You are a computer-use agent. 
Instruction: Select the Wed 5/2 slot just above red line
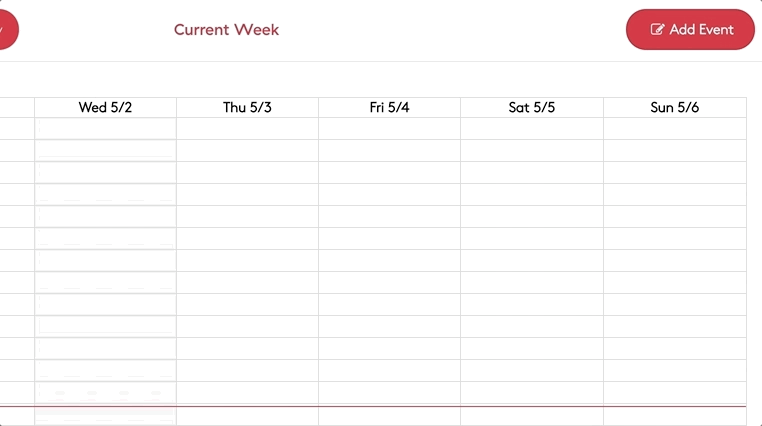[x=105, y=393]
